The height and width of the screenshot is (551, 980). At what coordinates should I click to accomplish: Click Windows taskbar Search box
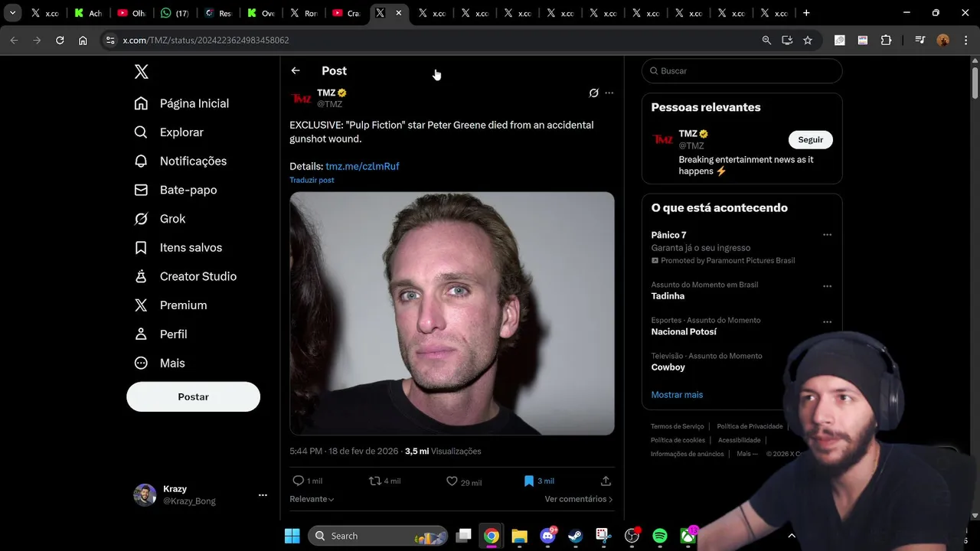pyautogui.click(x=378, y=536)
